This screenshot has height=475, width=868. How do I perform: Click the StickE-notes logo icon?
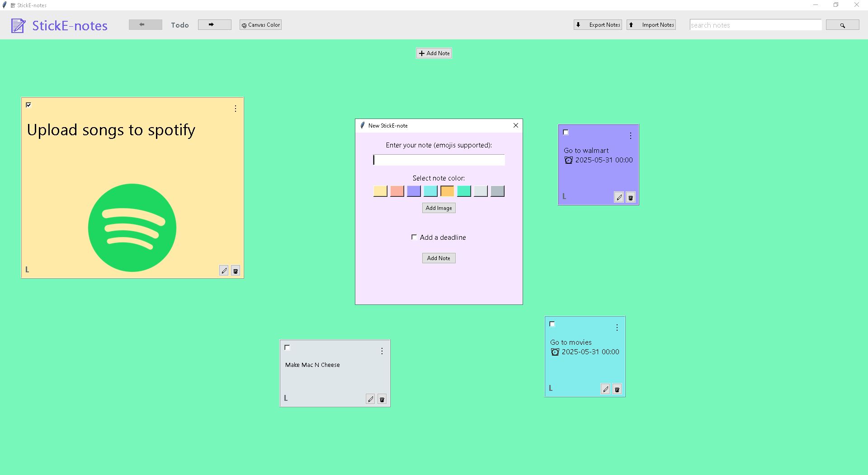(19, 25)
